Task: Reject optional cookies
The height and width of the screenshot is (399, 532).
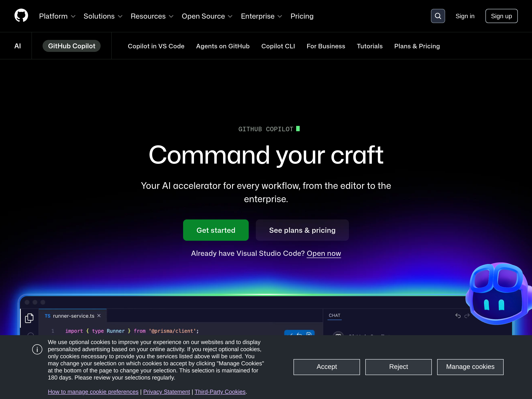Action: tap(398, 367)
